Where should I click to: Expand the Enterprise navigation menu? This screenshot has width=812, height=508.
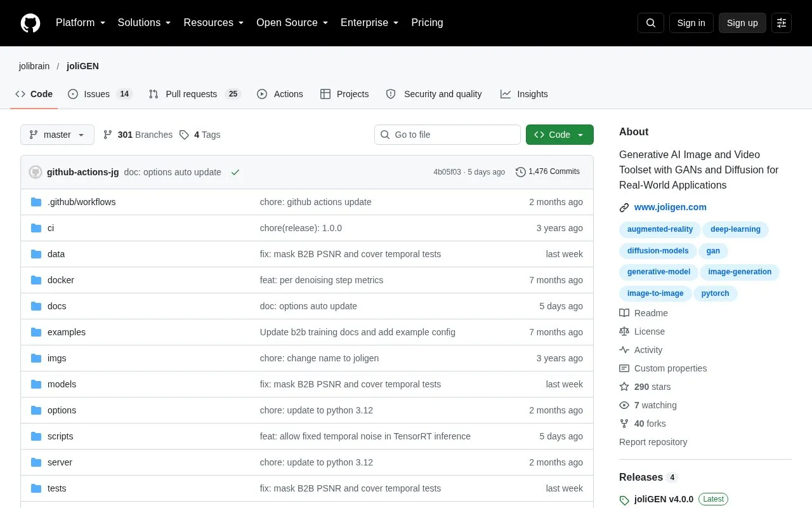pos(370,23)
